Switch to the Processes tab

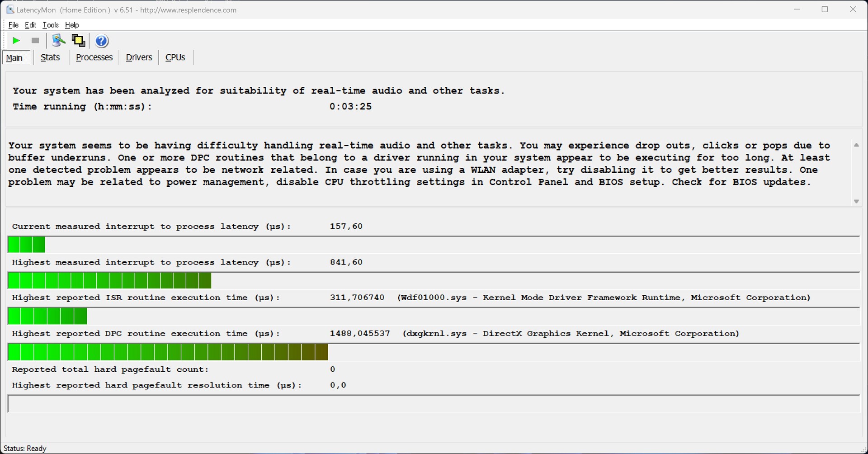point(94,57)
